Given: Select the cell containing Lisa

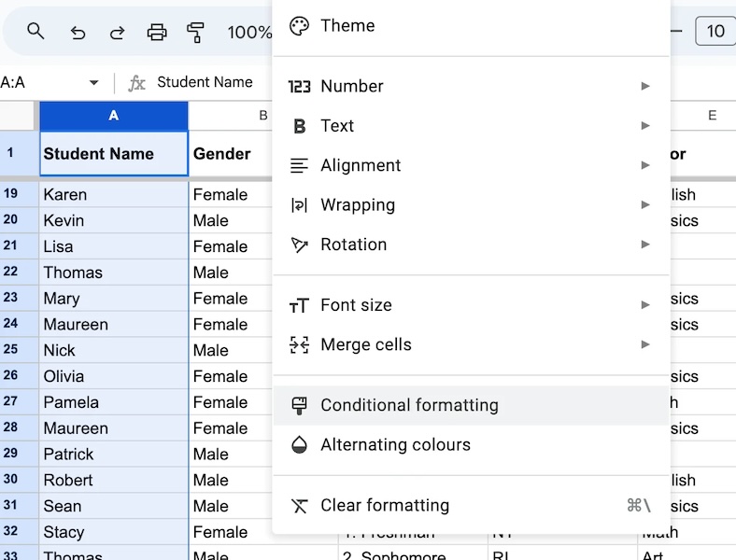Looking at the screenshot, I should click(114, 246).
